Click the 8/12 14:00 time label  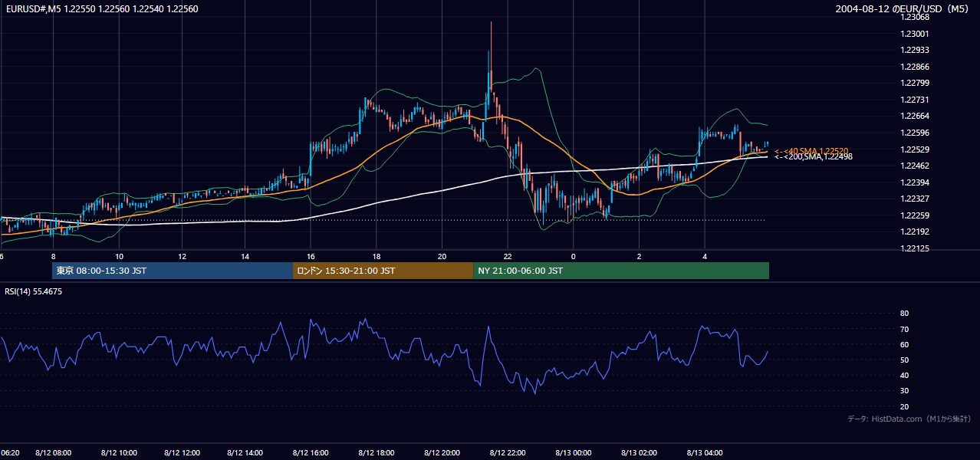(245, 452)
